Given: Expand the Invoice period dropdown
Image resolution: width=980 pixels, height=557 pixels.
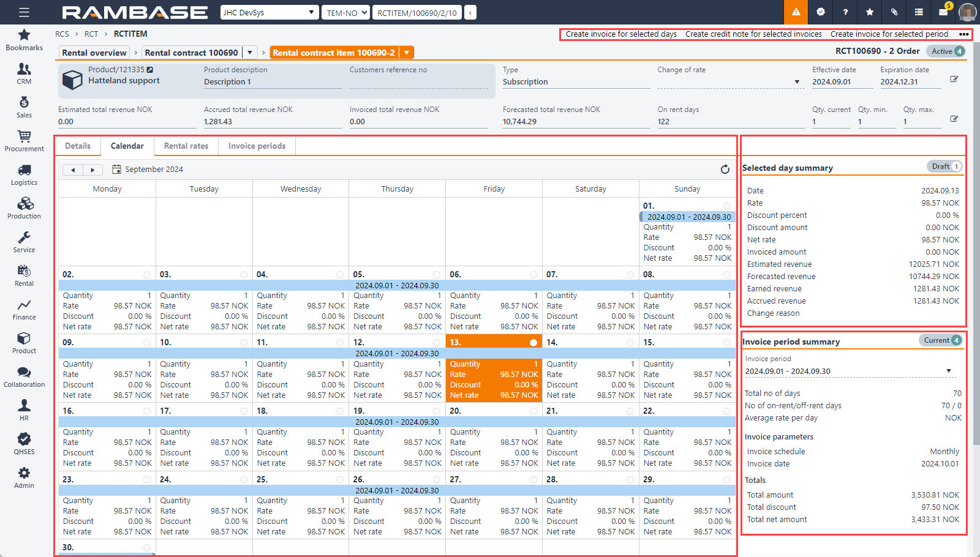Looking at the screenshot, I should 948,371.
